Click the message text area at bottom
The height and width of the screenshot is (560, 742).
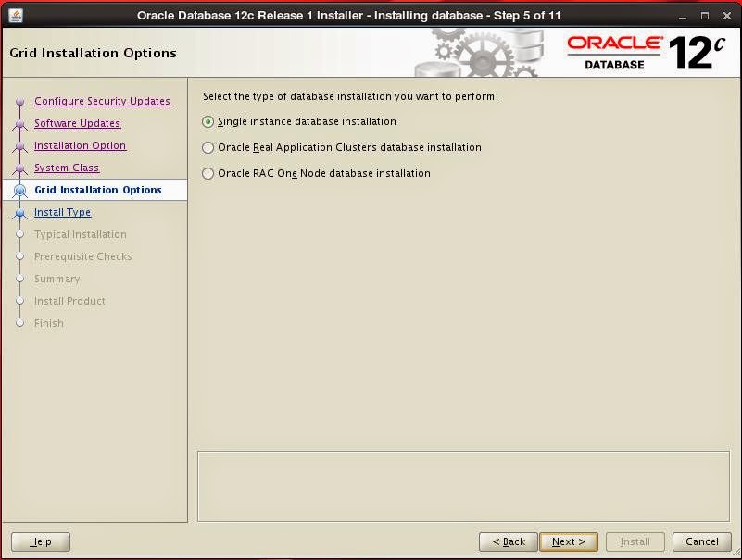tap(463, 486)
